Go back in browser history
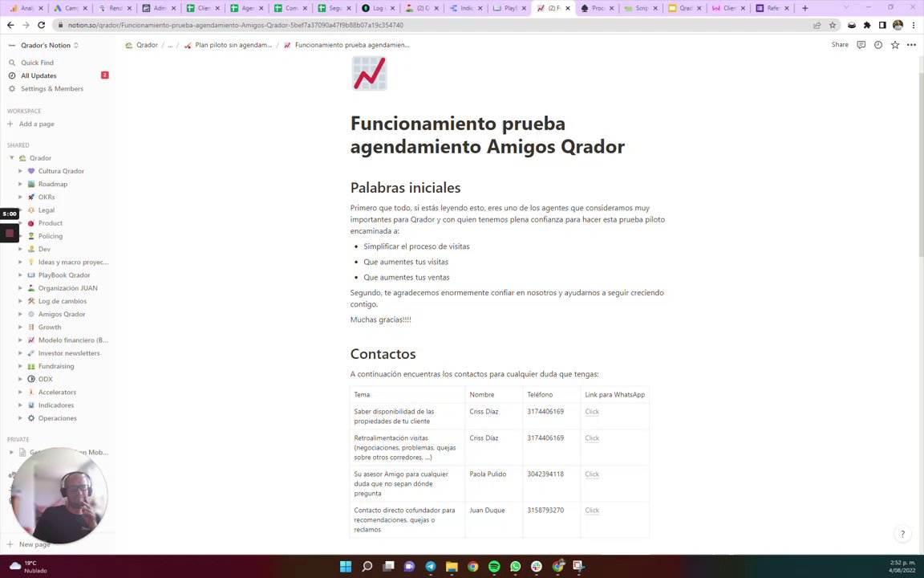 click(10, 26)
